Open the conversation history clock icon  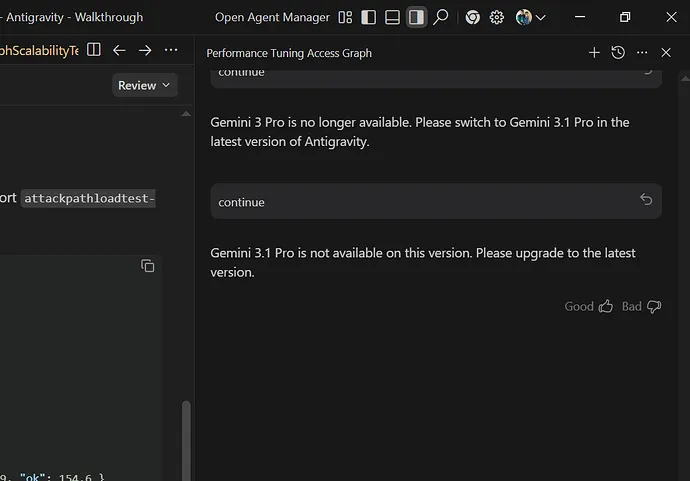tap(618, 53)
